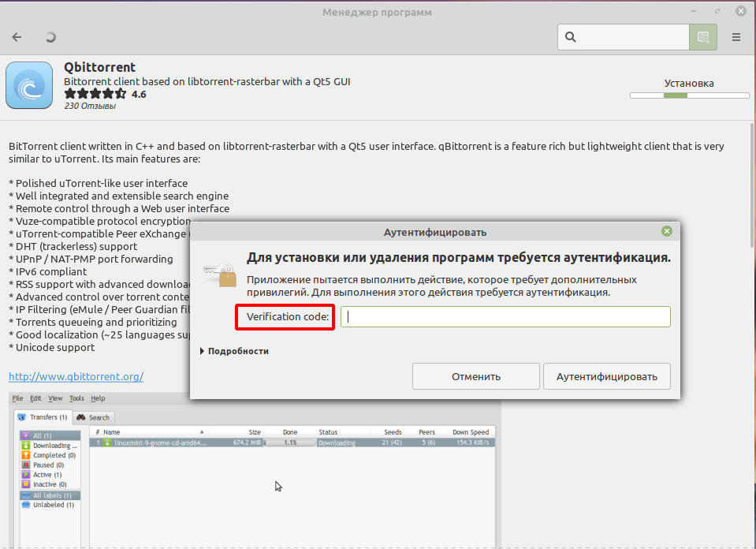Click 'IPv6 compliant' feature line

pos(48,271)
